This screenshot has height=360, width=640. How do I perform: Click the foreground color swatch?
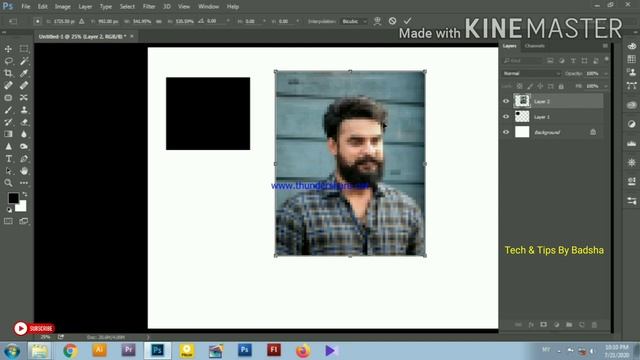(x=13, y=198)
